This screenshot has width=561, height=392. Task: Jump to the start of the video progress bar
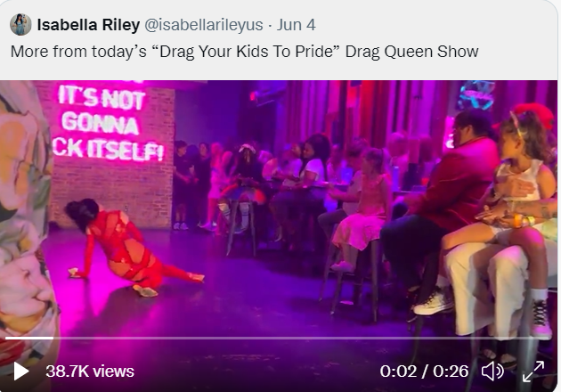(x=5, y=338)
